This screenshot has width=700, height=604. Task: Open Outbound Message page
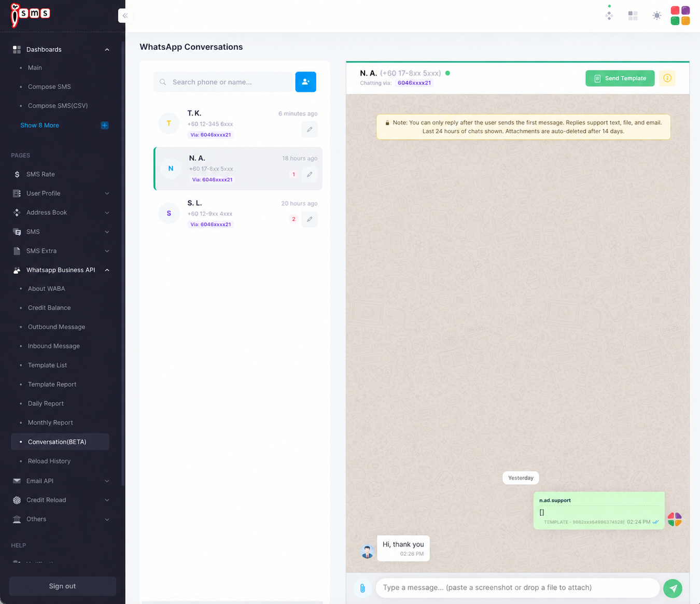tap(57, 327)
